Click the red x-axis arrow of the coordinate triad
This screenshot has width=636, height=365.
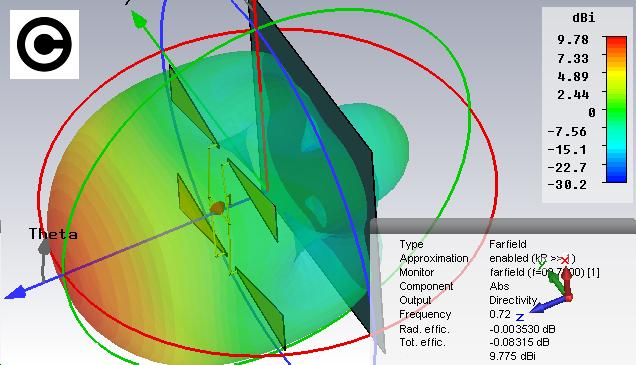pos(567,282)
